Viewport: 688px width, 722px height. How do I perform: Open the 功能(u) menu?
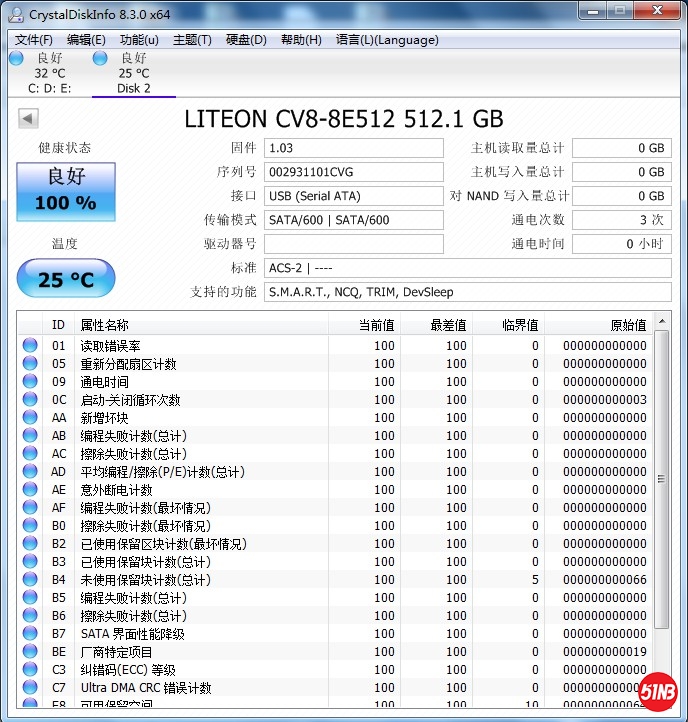139,40
